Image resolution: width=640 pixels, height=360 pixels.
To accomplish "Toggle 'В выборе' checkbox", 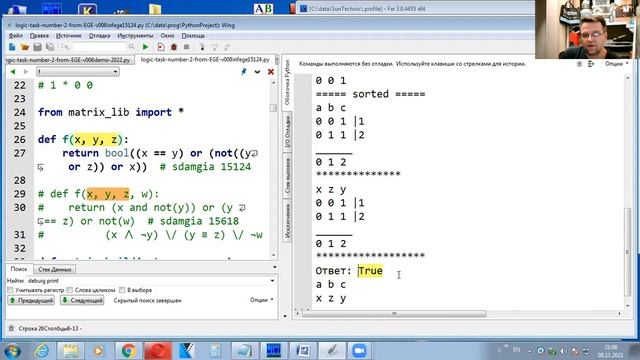I will coord(122,290).
